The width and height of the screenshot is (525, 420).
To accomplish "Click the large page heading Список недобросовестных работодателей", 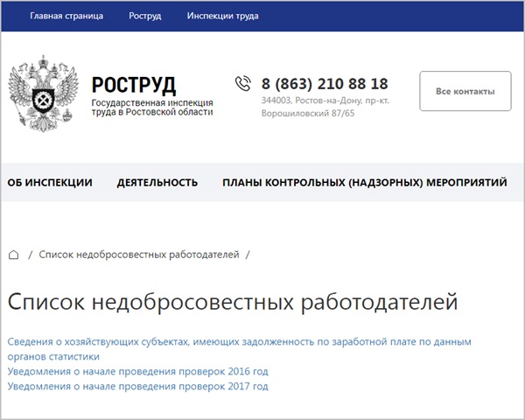I will [x=232, y=302].
